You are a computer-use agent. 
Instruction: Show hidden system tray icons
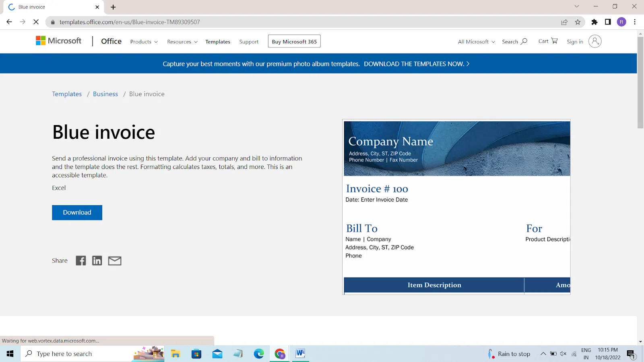[x=543, y=354]
